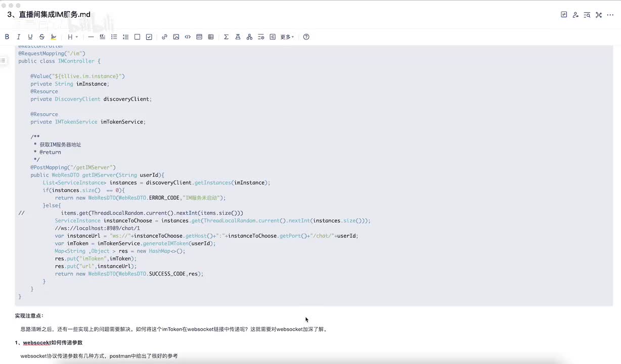Image resolution: width=621 pixels, height=364 pixels.
Task: Click code line 'public class IMController {'
Action: (x=60, y=61)
